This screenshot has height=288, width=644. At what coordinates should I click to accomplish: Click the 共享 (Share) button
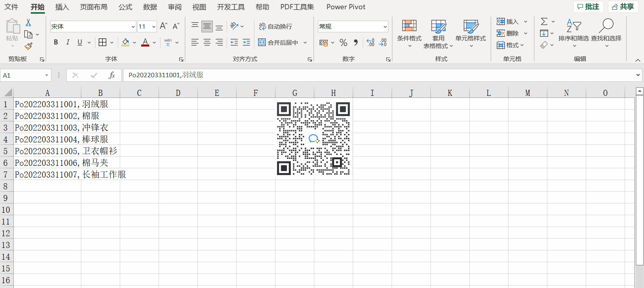click(623, 7)
